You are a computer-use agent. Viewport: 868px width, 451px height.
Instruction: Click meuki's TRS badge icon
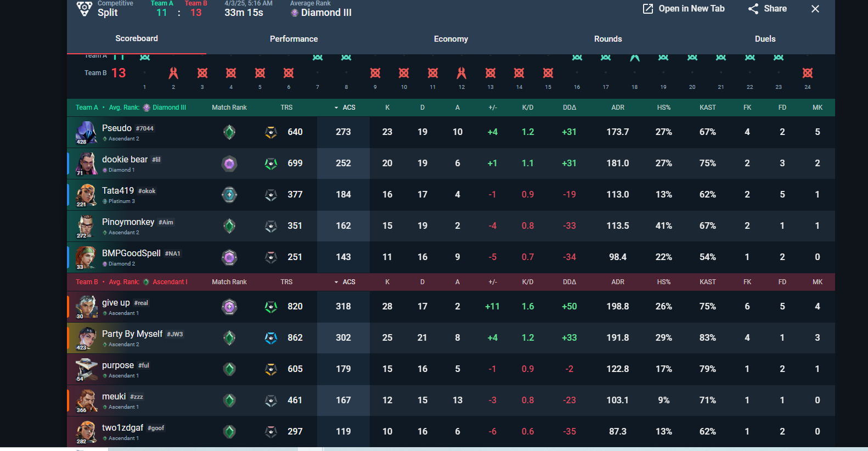pos(271,401)
